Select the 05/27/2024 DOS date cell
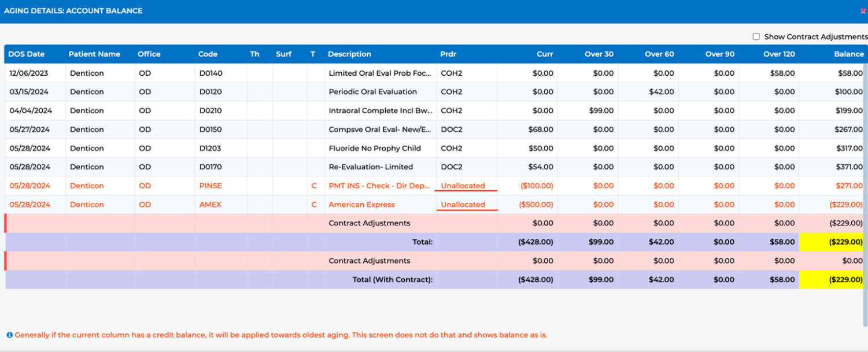 [x=30, y=129]
